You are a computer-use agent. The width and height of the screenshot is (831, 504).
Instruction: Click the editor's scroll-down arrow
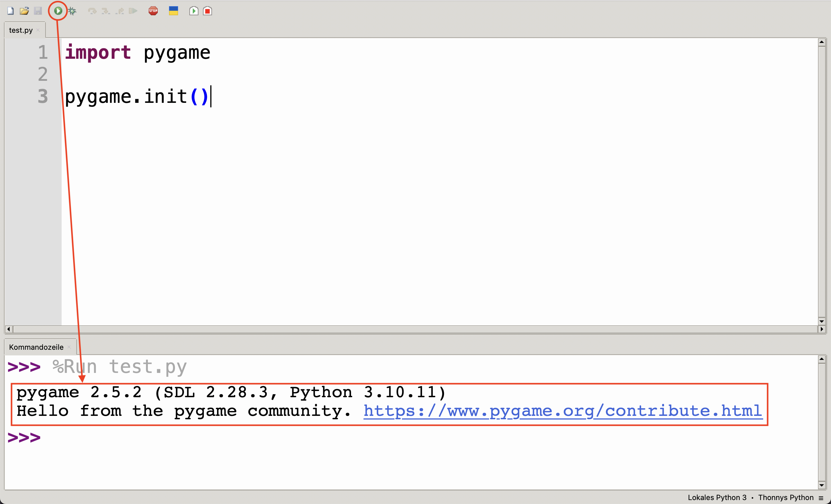(x=822, y=321)
